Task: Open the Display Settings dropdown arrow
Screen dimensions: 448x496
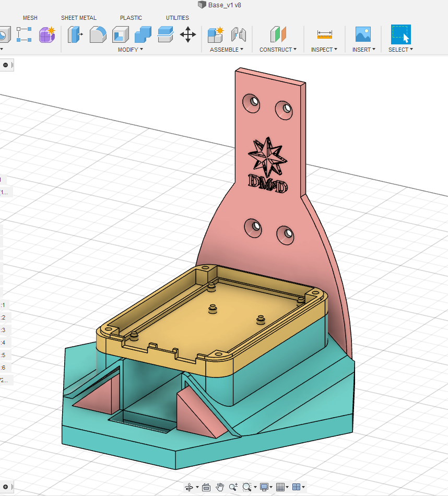Action: (271, 487)
